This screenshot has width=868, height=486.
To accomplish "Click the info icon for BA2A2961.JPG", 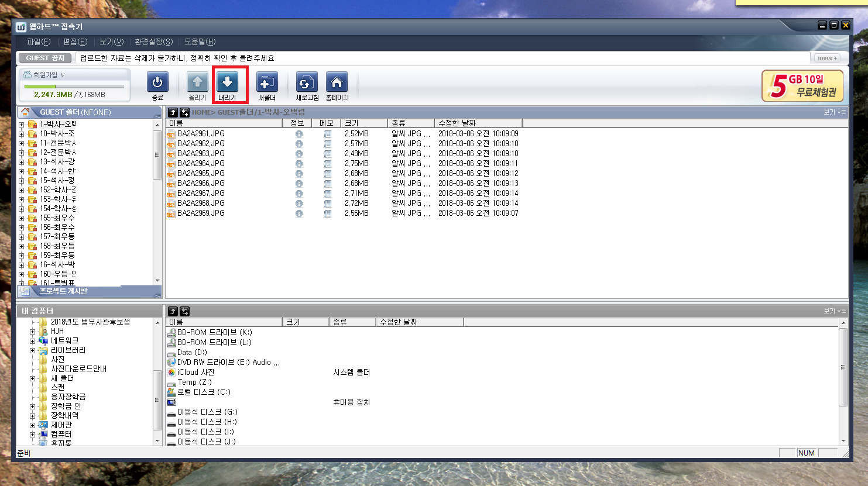I will coord(299,134).
